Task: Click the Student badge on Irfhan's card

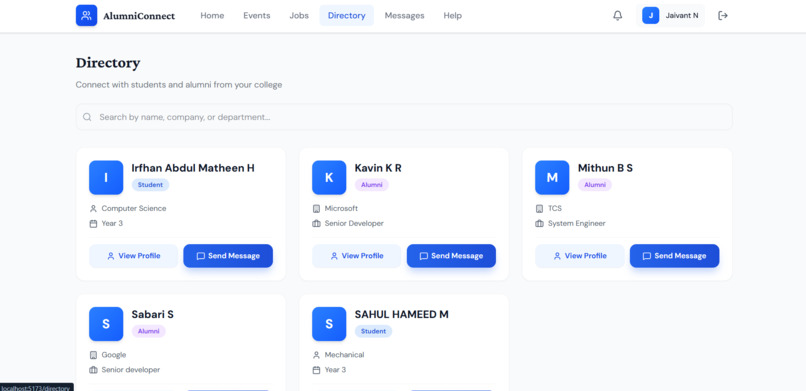Action: coord(150,185)
